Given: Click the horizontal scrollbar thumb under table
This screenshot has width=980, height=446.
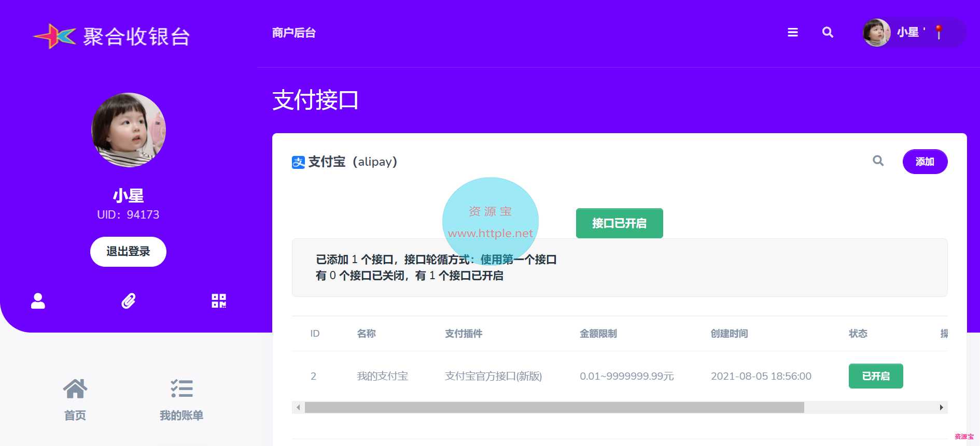Looking at the screenshot, I should [554, 408].
